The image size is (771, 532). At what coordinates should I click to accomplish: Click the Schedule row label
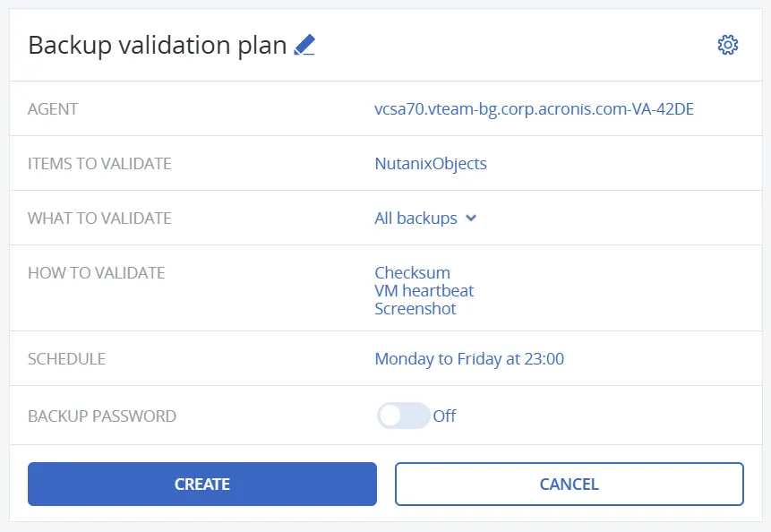click(x=67, y=359)
